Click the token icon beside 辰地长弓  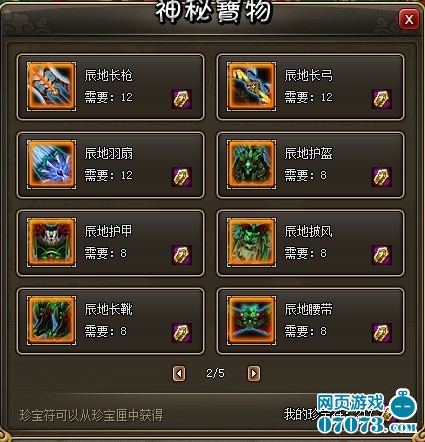(x=382, y=99)
